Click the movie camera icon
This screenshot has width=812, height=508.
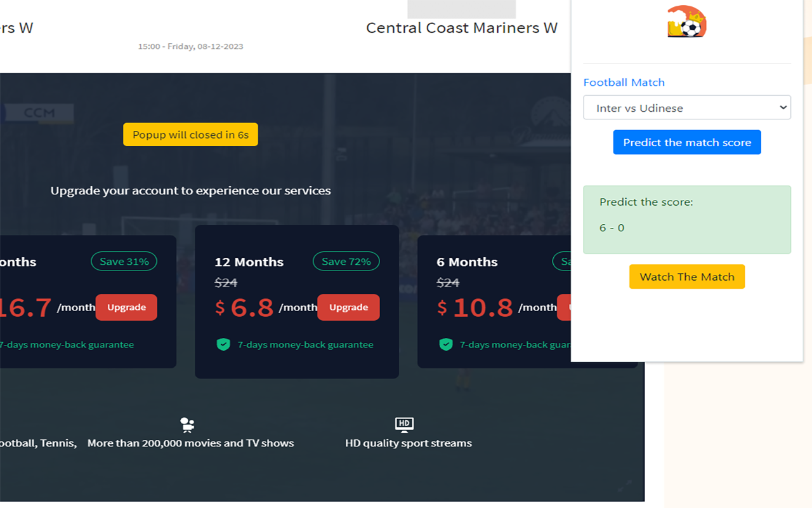point(187,425)
